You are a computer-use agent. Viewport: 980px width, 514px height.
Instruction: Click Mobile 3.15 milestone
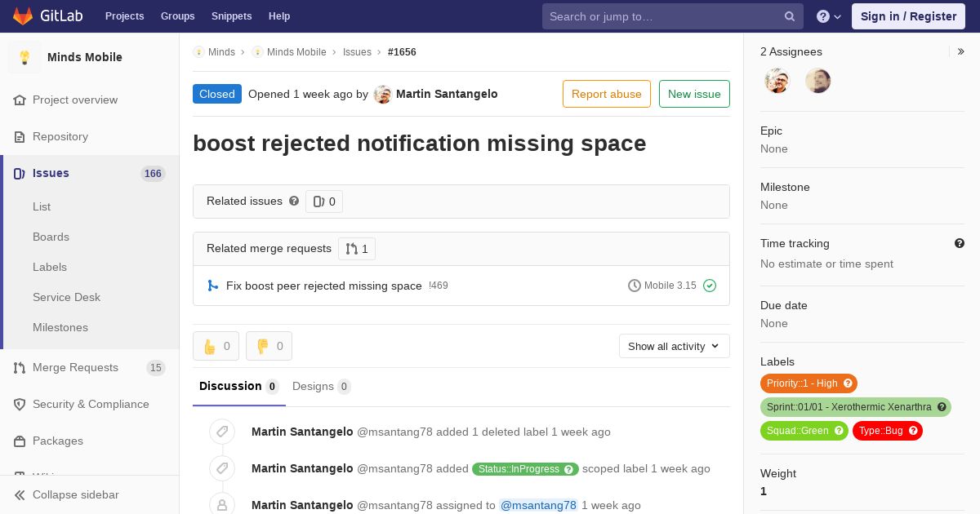pyautogui.click(x=662, y=286)
